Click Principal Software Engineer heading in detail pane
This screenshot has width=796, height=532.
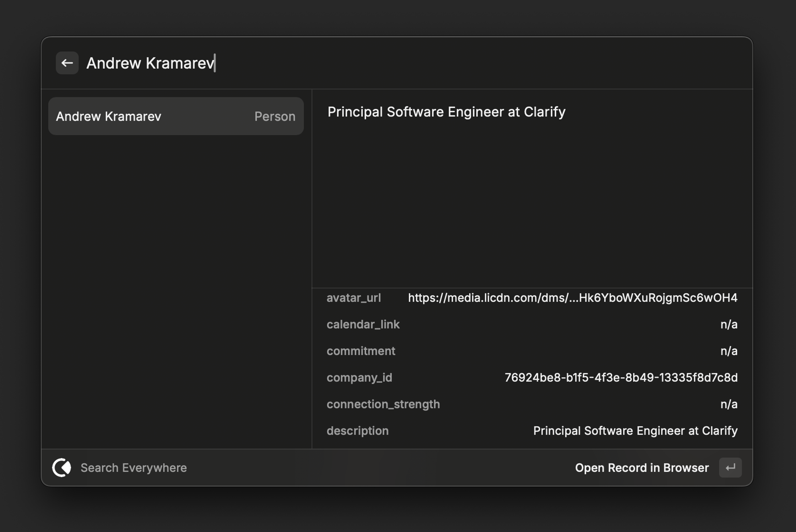pyautogui.click(x=446, y=112)
